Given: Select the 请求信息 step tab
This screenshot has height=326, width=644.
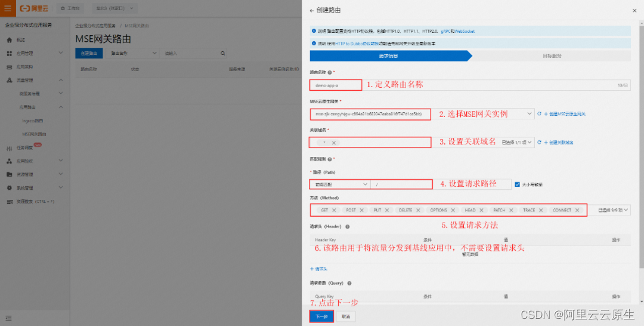Looking at the screenshot, I should coord(388,56).
